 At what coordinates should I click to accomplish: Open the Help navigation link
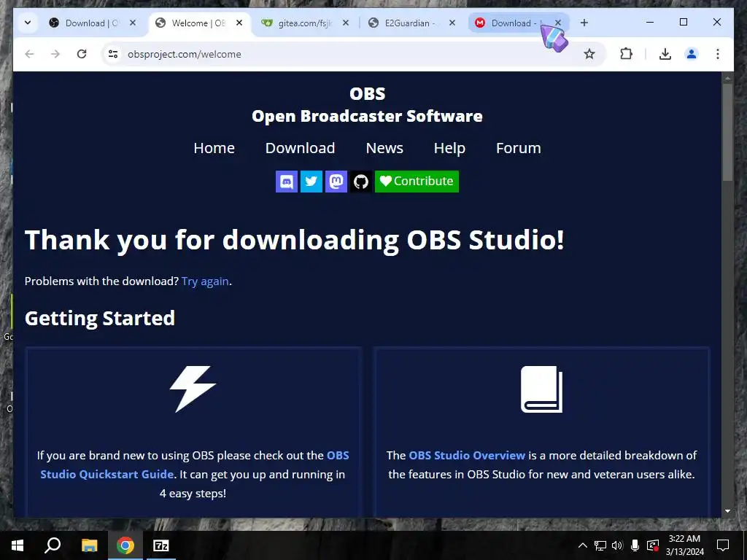[x=449, y=148]
